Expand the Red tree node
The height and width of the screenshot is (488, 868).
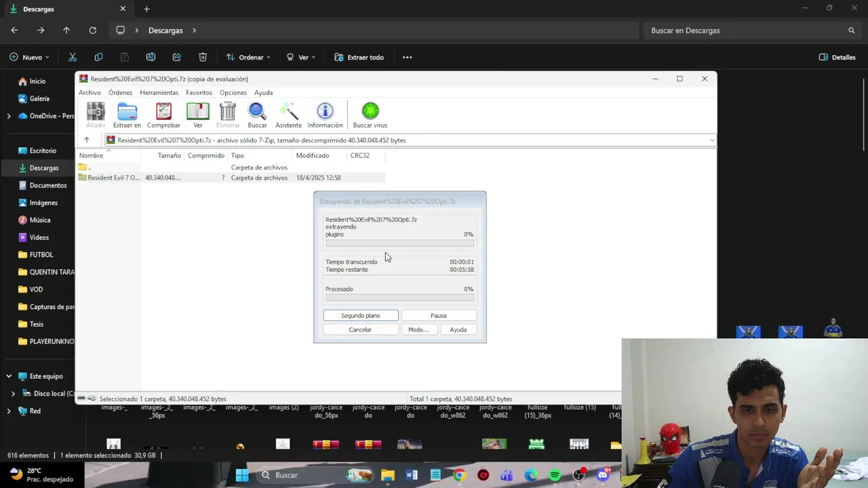9,411
